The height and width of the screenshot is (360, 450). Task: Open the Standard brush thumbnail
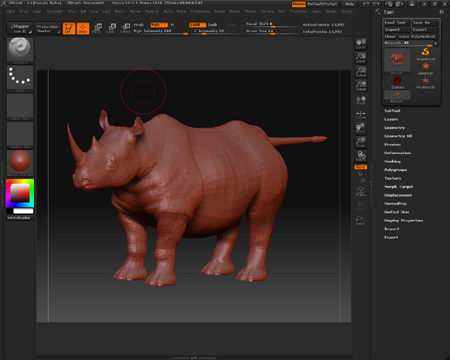[x=20, y=50]
